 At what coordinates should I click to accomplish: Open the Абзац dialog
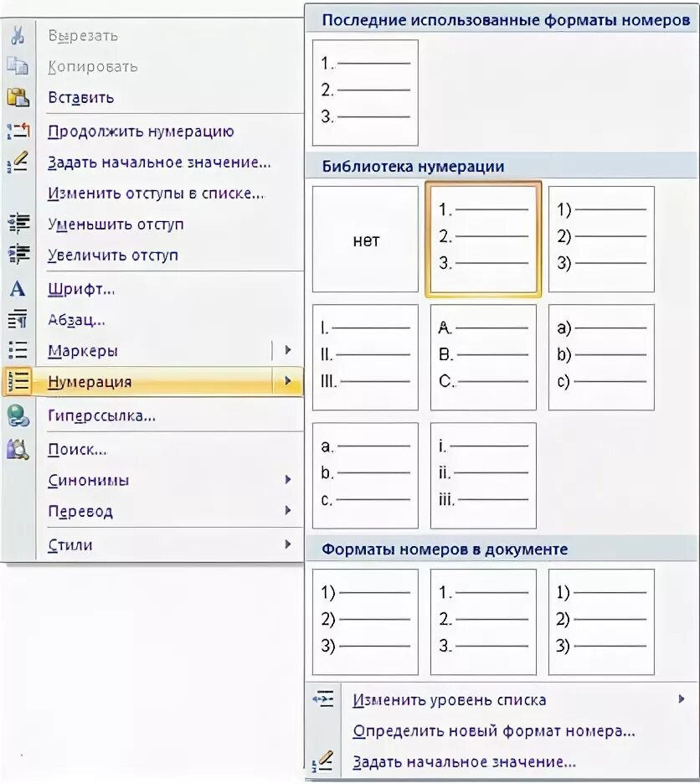(76, 320)
